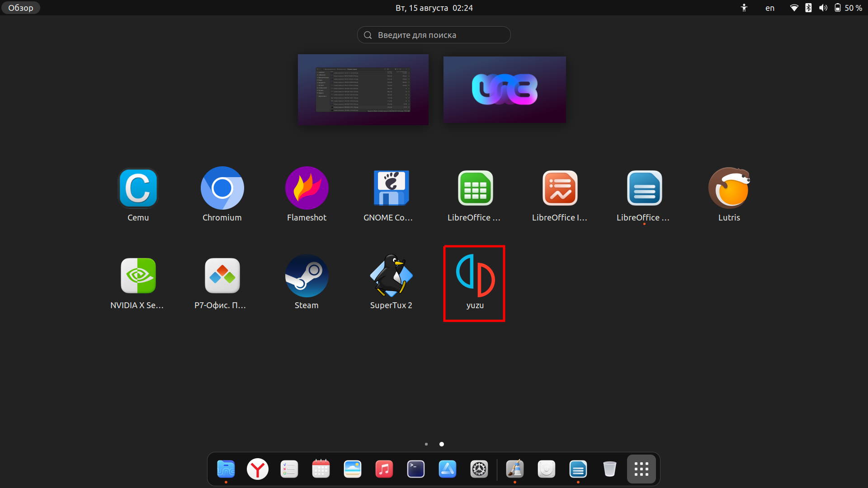The width and height of the screenshot is (868, 488).
Task: Switch to the text editor running in dock
Action: 578,469
